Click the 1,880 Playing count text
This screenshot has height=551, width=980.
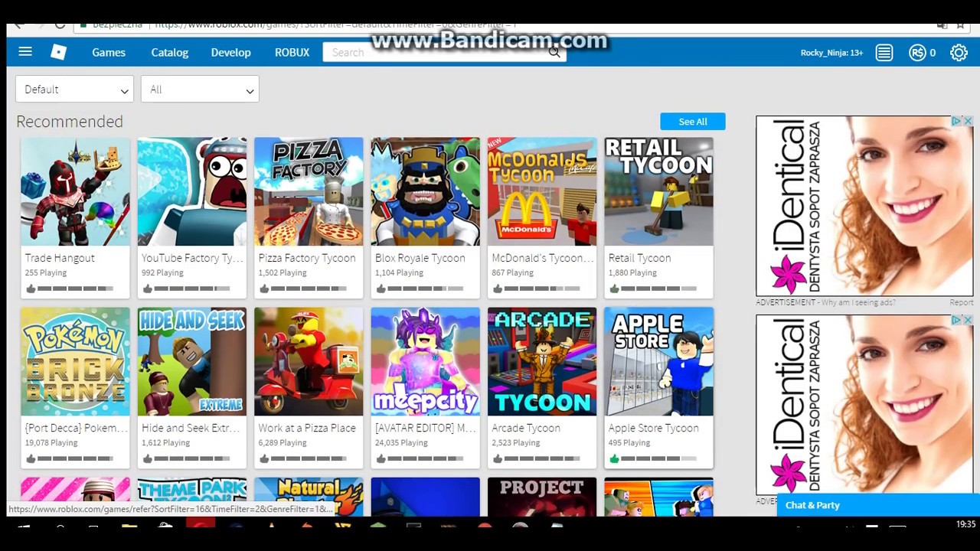coord(632,272)
